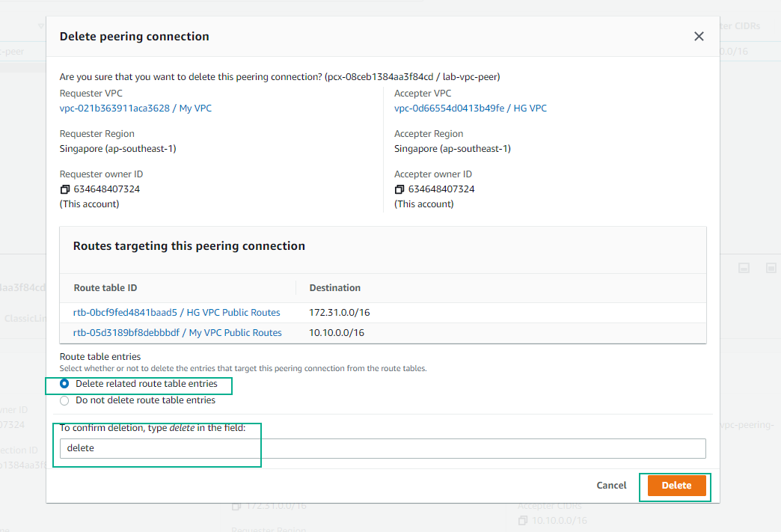The height and width of the screenshot is (532, 781).
Task: Click the sort arrow in background table header
Action: [40, 26]
